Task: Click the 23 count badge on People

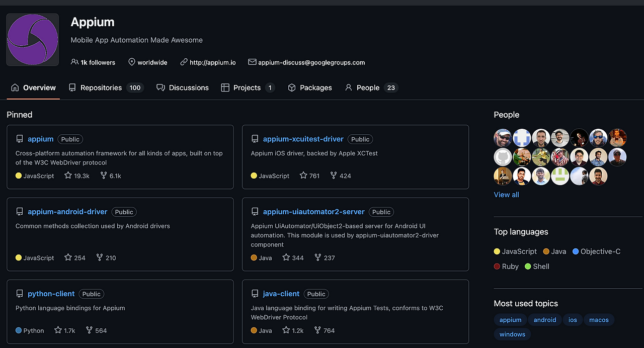Action: coord(391,88)
